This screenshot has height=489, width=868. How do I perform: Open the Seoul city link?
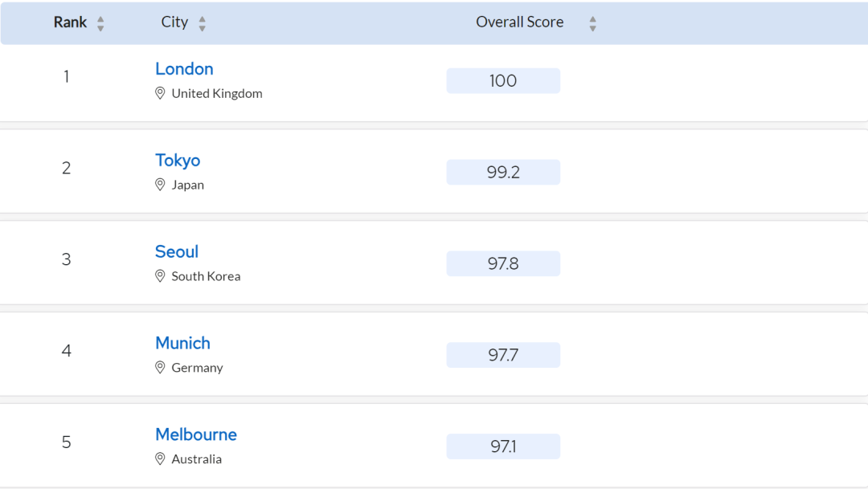[x=177, y=251]
